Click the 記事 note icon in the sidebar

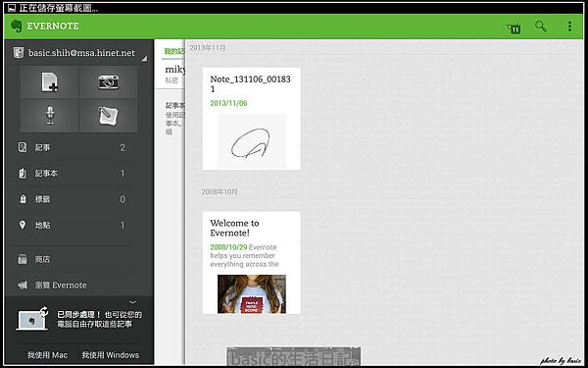(23, 147)
